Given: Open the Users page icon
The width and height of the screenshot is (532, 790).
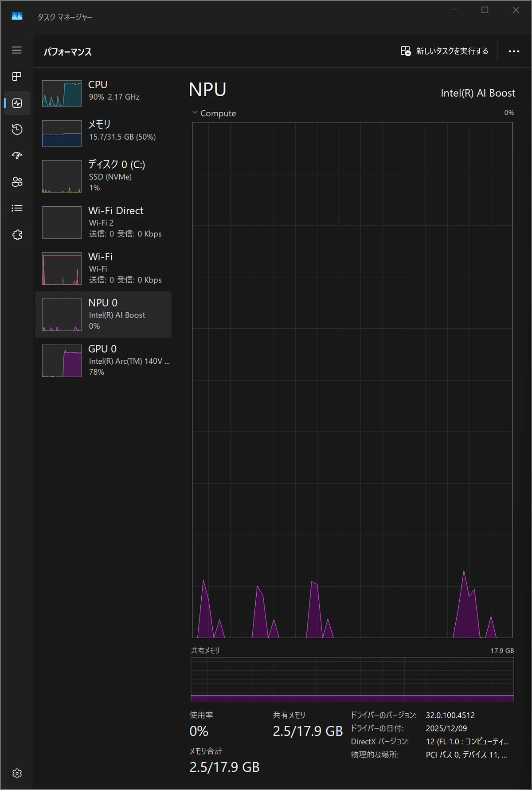Looking at the screenshot, I should [17, 182].
